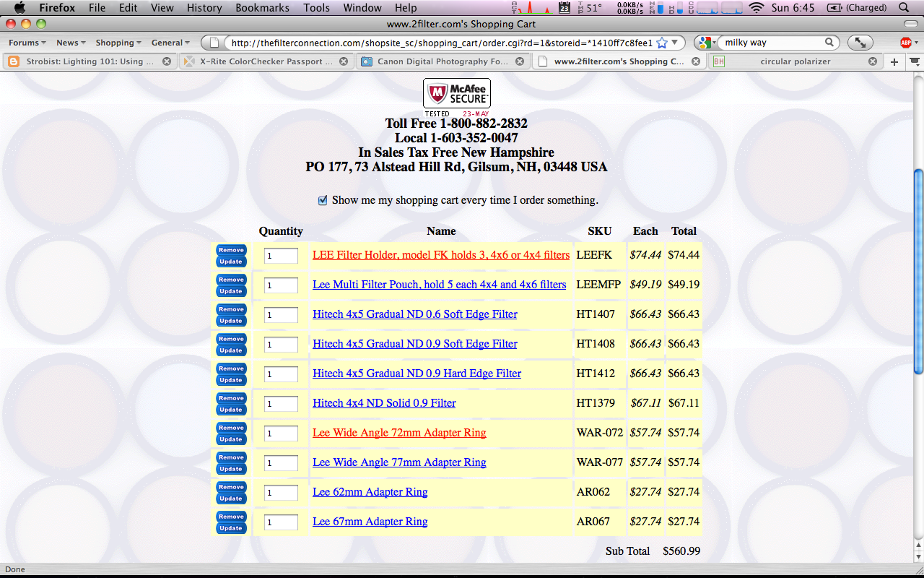Click the Wi-Fi icon in the menu bar
Image resolution: width=924 pixels, height=578 pixels.
pyautogui.click(x=756, y=7)
